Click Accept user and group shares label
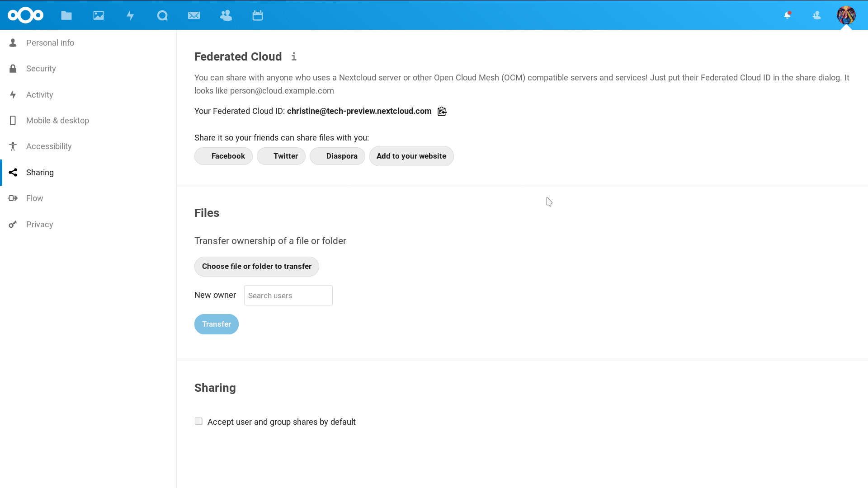 [282, 422]
